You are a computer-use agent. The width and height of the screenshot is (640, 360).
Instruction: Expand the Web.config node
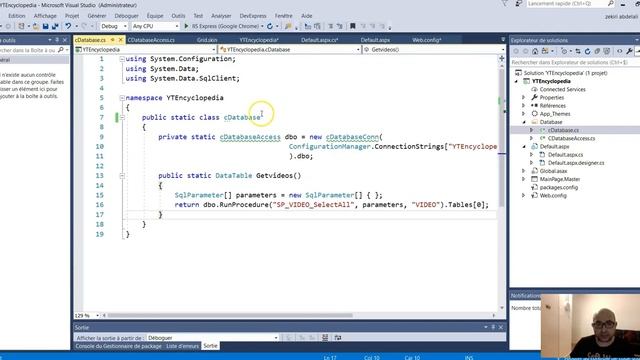tap(524, 196)
